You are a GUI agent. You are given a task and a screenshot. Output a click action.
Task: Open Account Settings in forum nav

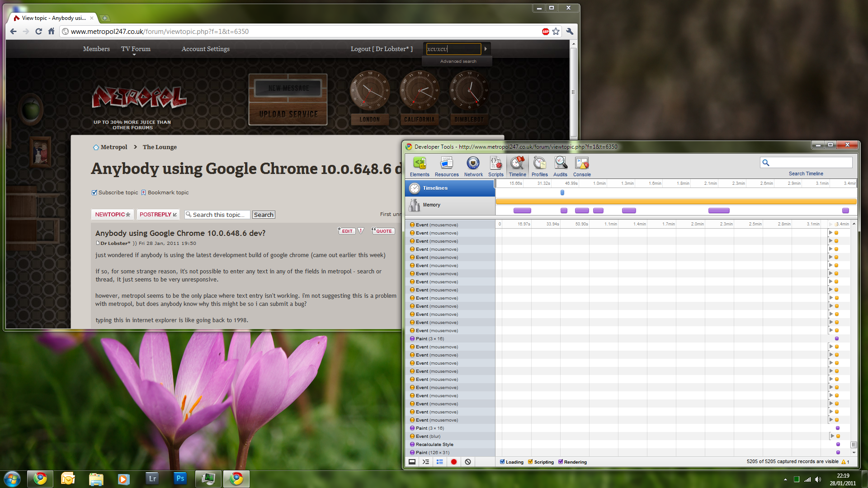pos(206,49)
